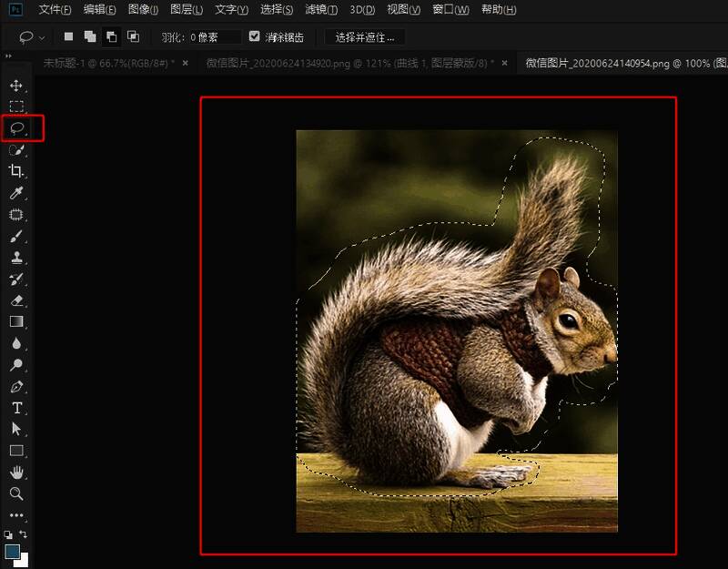Select the Rectangular Marquee tool
This screenshot has height=569, width=728.
point(15,107)
